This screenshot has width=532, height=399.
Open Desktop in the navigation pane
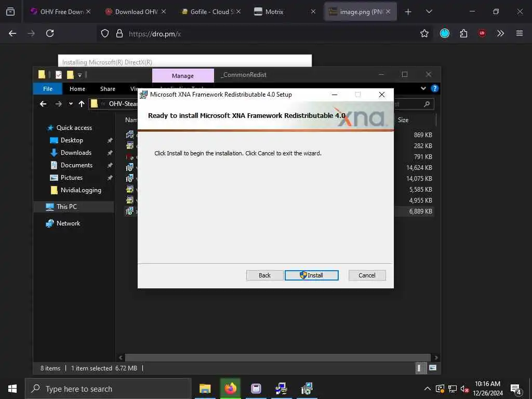[x=72, y=140]
